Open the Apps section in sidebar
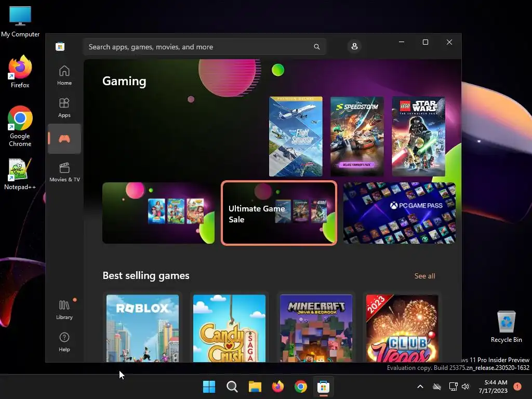532x399 pixels. tap(64, 108)
